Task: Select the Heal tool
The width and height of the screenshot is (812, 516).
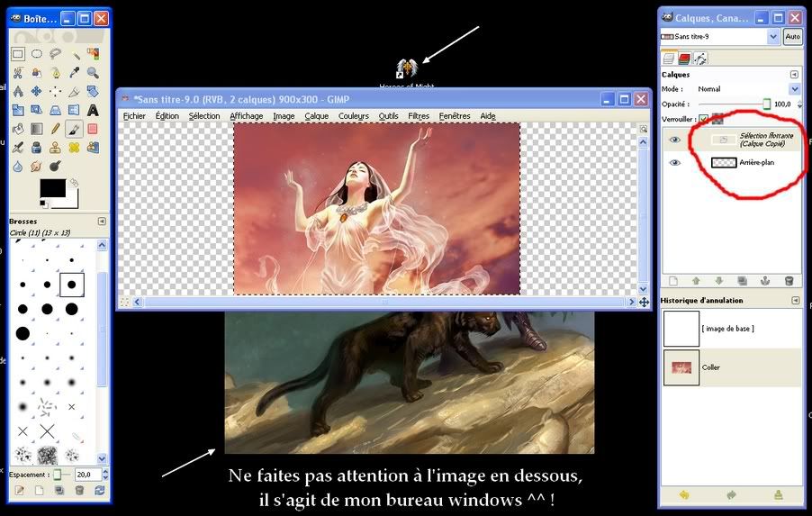Action: (74, 148)
